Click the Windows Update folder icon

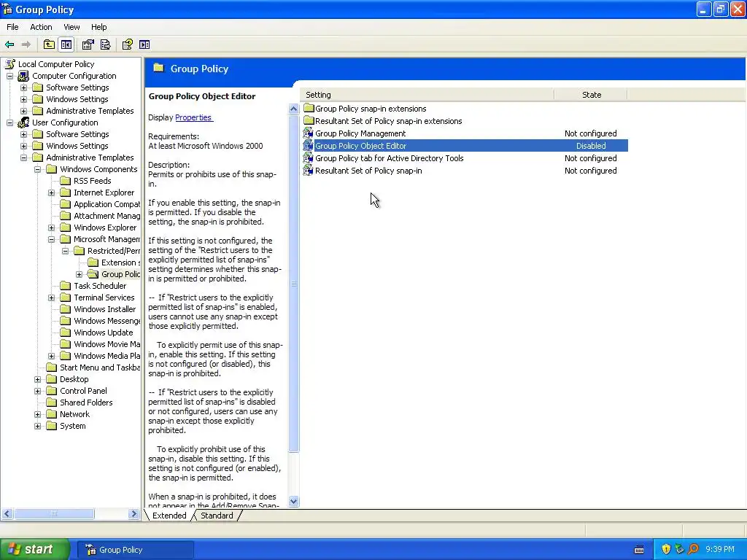point(65,332)
